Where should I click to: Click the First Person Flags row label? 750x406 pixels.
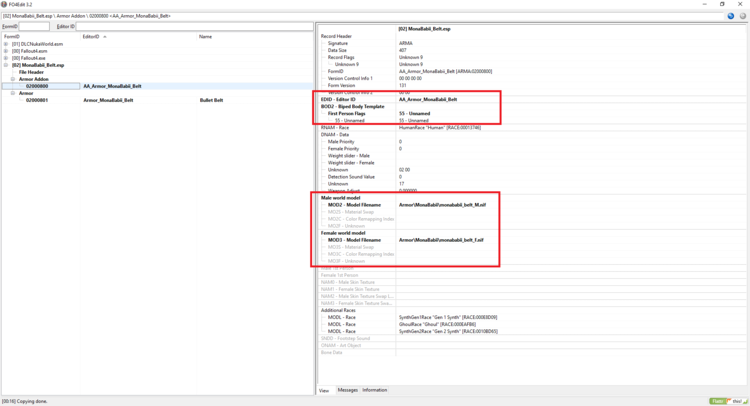click(x=346, y=114)
